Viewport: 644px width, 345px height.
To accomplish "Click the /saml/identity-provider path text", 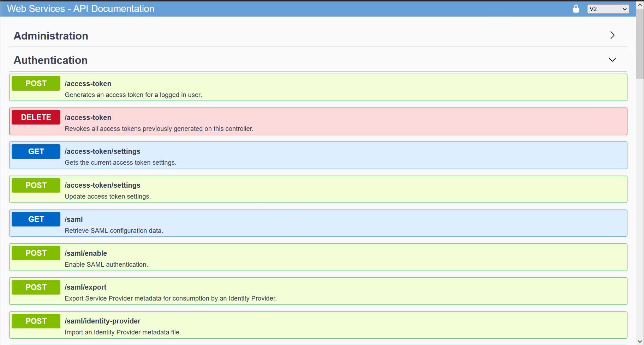I will point(102,321).
